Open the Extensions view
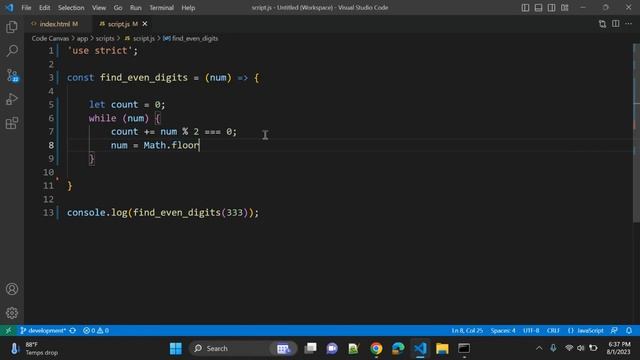The height and width of the screenshot is (360, 640). (12, 123)
